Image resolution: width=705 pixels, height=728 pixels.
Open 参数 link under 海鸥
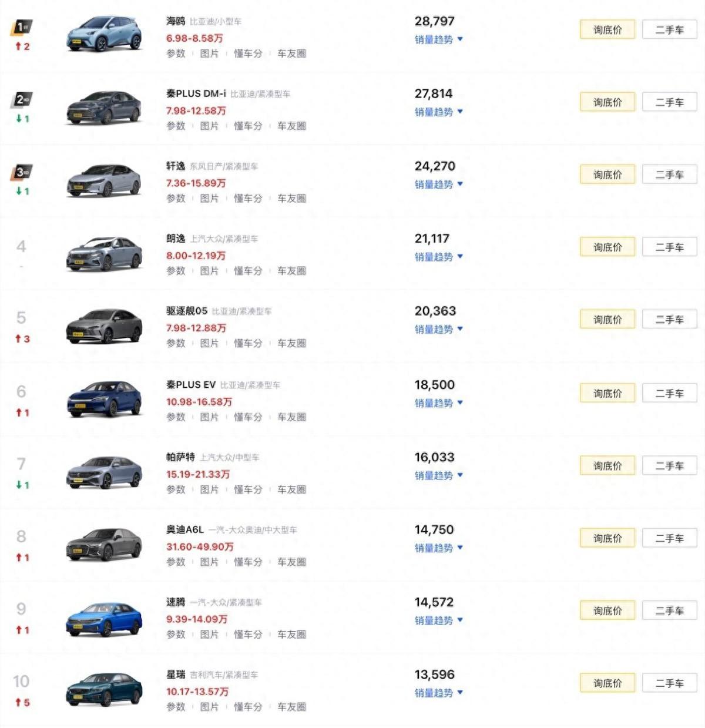176,53
